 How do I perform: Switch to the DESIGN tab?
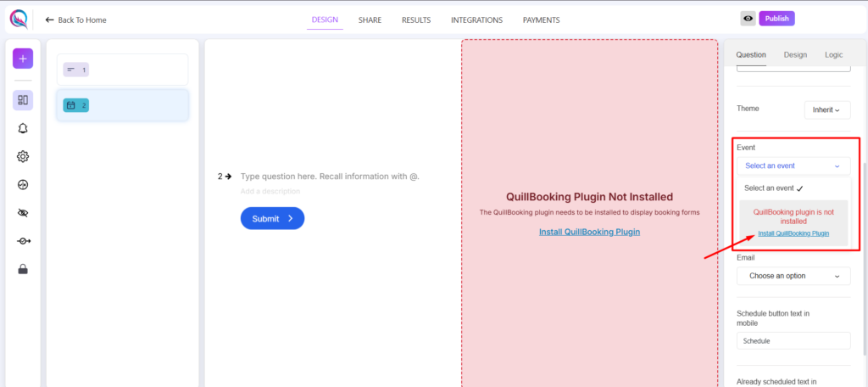point(325,20)
